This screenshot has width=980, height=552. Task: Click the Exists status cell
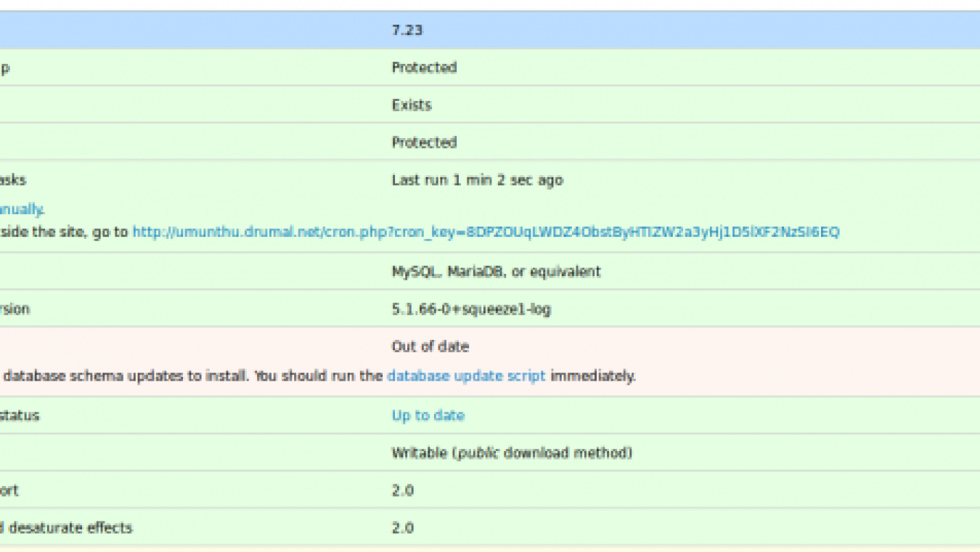pyautogui.click(x=412, y=105)
